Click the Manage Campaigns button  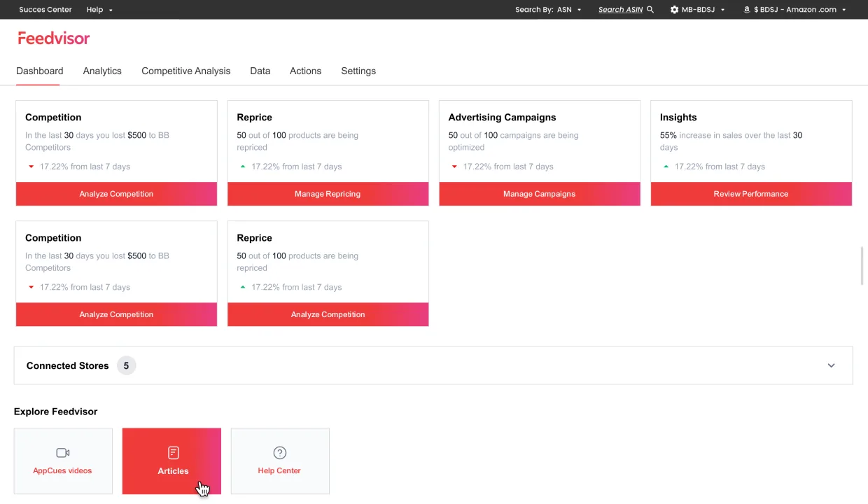click(540, 194)
